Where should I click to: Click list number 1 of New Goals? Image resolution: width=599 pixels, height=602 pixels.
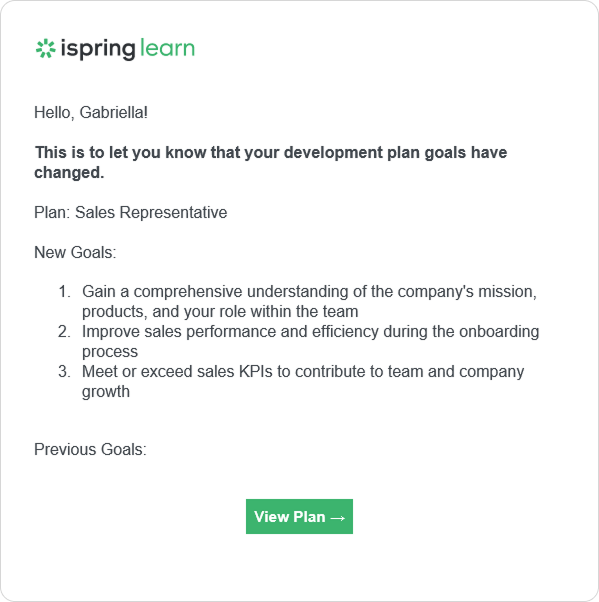tap(64, 291)
